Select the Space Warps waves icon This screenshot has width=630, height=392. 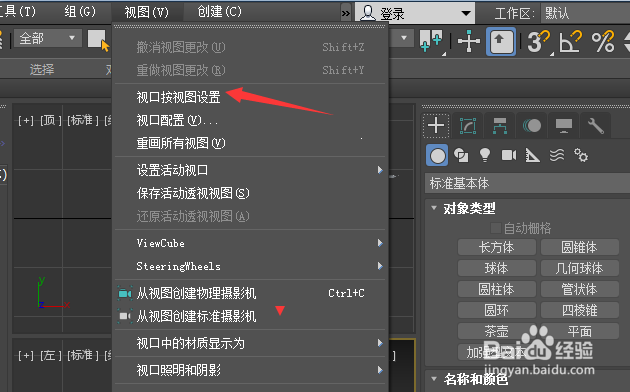point(557,155)
